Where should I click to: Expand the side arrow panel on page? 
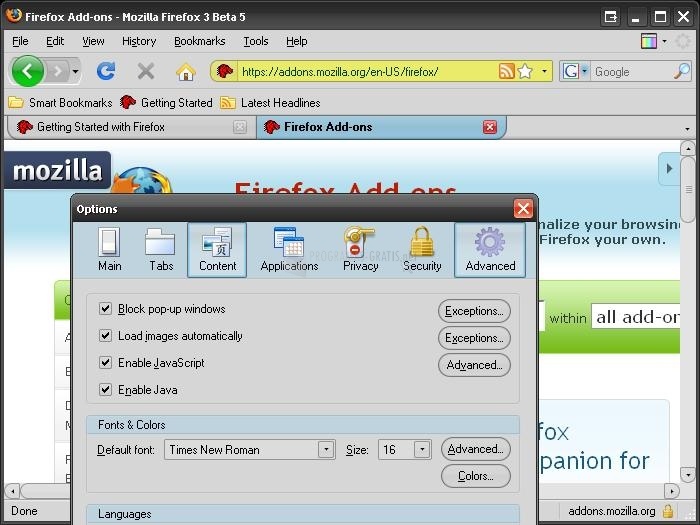coord(669,169)
